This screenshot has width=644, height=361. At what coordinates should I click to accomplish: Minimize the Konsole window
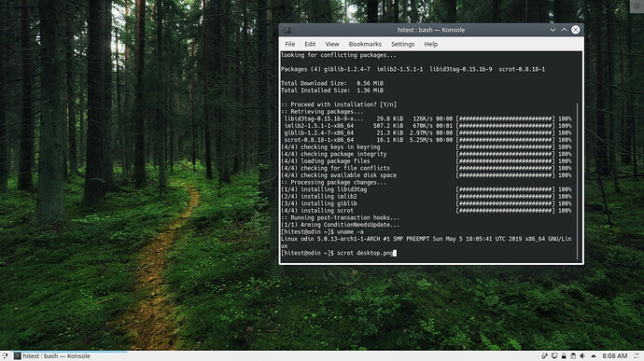[553, 30]
